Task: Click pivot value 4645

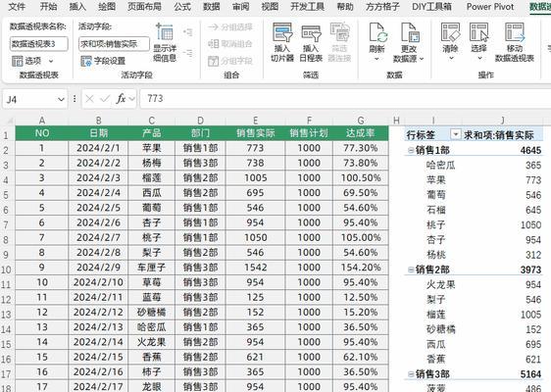Action: point(530,150)
